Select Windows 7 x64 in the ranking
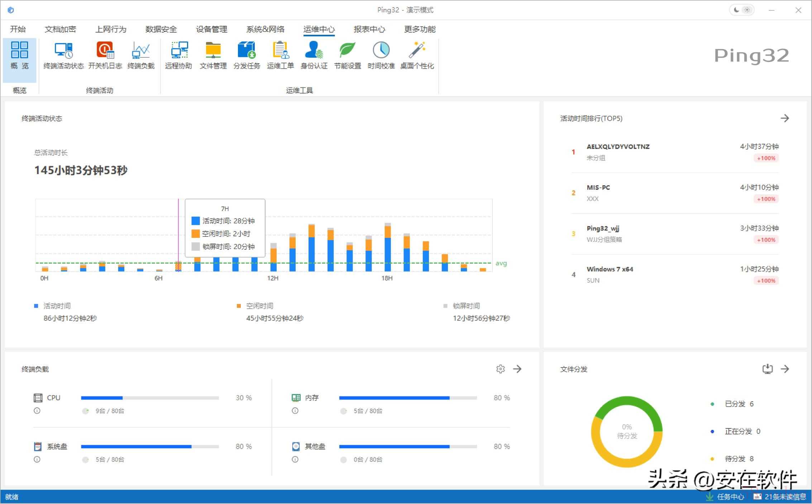This screenshot has height=504, width=812. (x=675, y=275)
